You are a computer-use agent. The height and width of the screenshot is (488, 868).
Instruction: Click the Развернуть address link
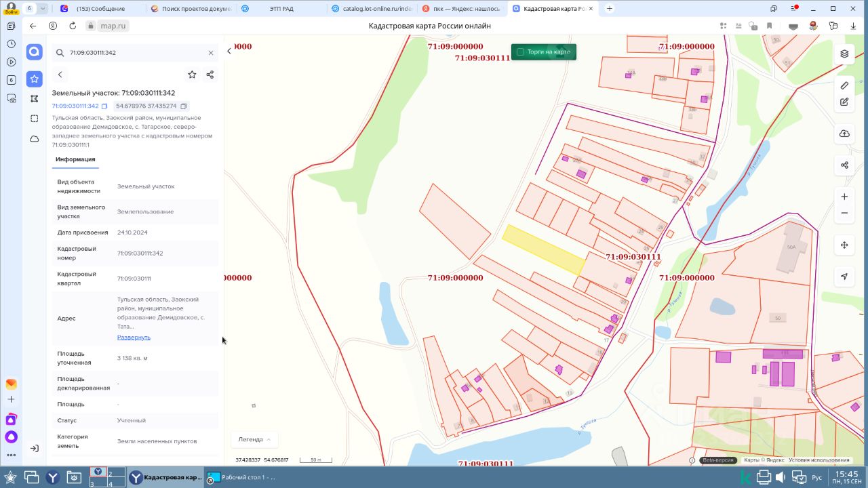[134, 337]
